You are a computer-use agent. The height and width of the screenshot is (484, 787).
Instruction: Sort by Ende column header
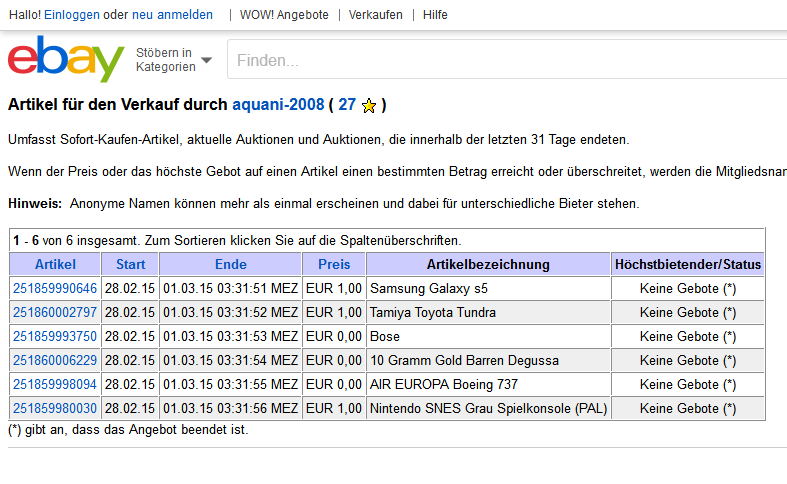[x=231, y=264]
